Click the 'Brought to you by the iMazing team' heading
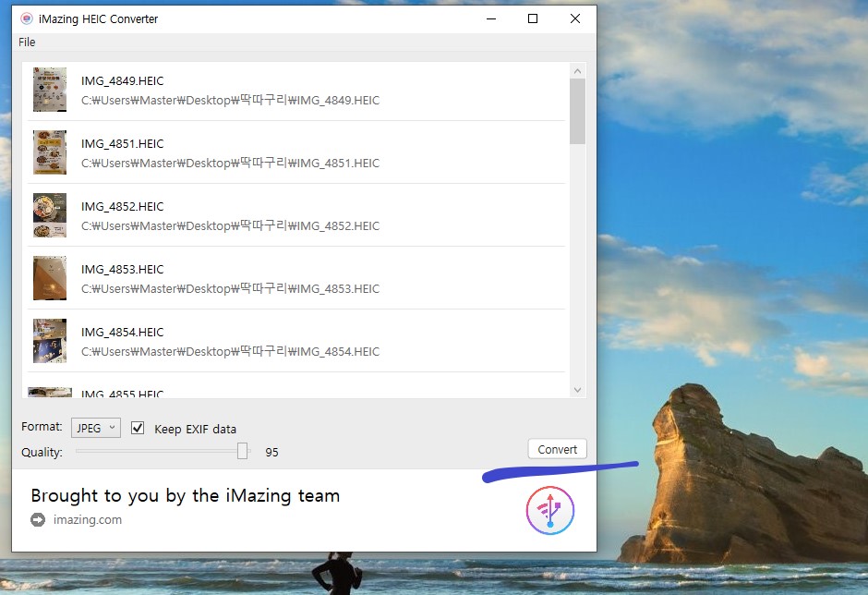 pos(186,495)
